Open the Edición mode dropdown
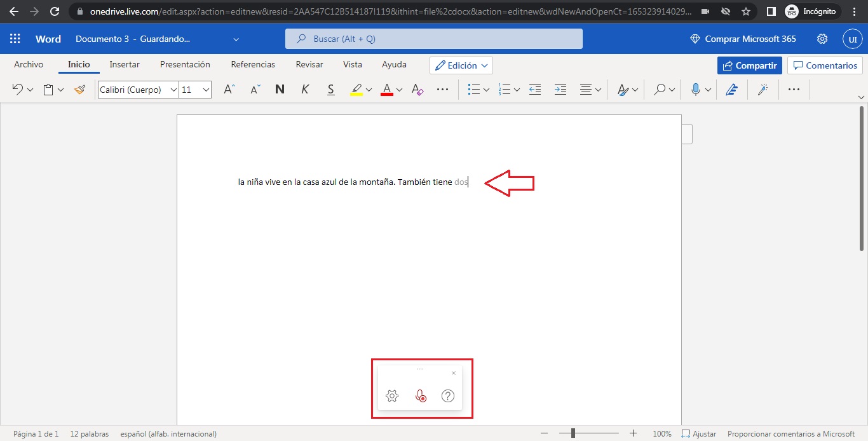The width and height of the screenshot is (868, 441). pyautogui.click(x=461, y=65)
